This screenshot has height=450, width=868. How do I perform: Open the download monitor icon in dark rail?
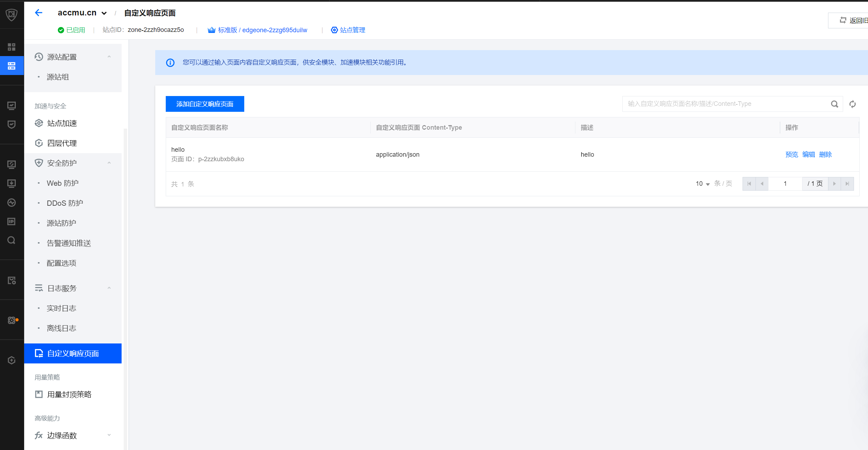tap(12, 183)
